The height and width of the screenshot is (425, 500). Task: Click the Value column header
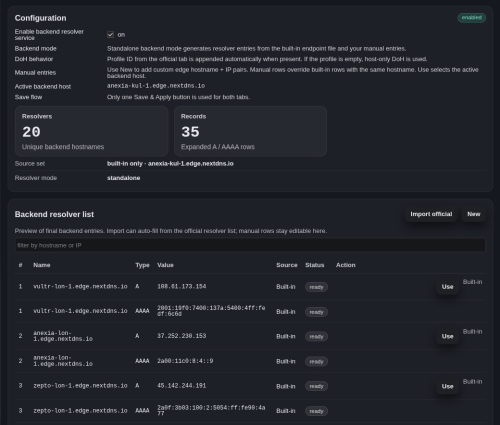[165, 265]
